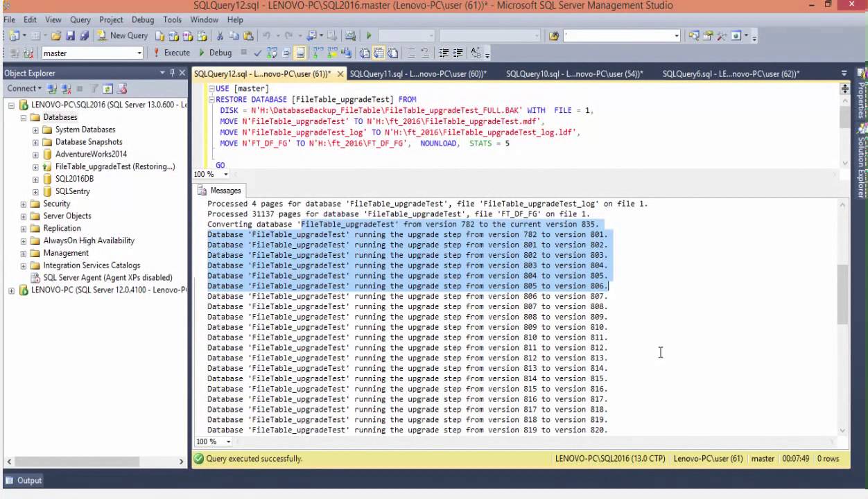Pin the Object Explorer panel
The image size is (868, 499).
click(x=172, y=73)
